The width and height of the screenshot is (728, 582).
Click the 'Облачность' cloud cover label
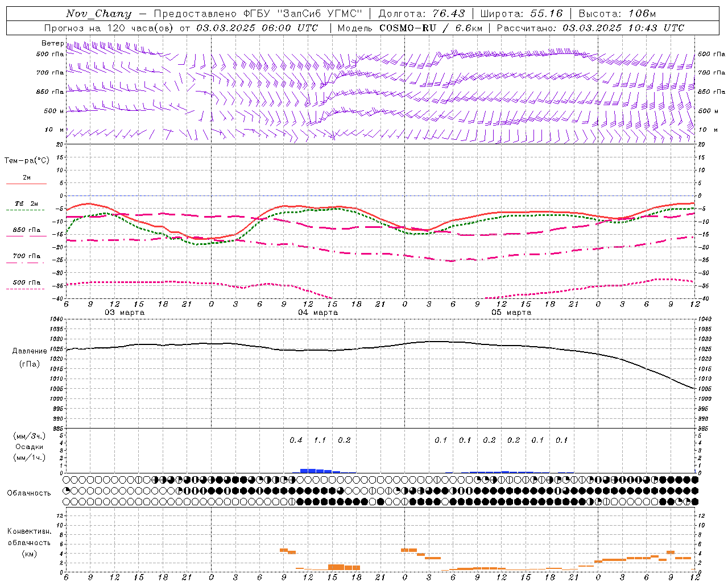29,493
